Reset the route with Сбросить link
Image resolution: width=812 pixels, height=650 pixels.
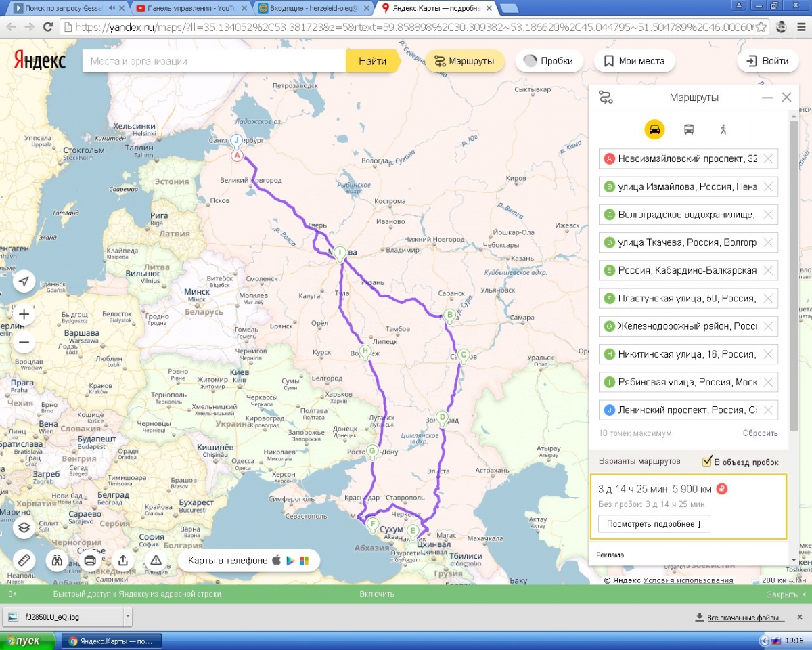pos(760,433)
